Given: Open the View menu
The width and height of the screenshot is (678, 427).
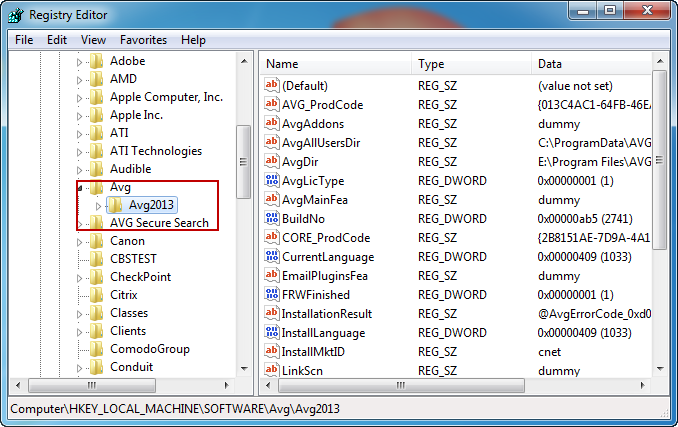Looking at the screenshot, I should (93, 40).
